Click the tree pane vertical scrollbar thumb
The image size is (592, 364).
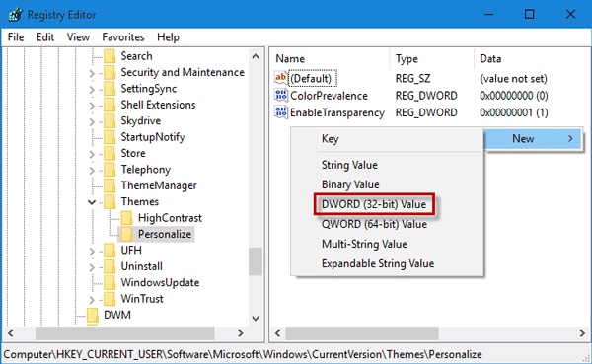tap(256, 261)
